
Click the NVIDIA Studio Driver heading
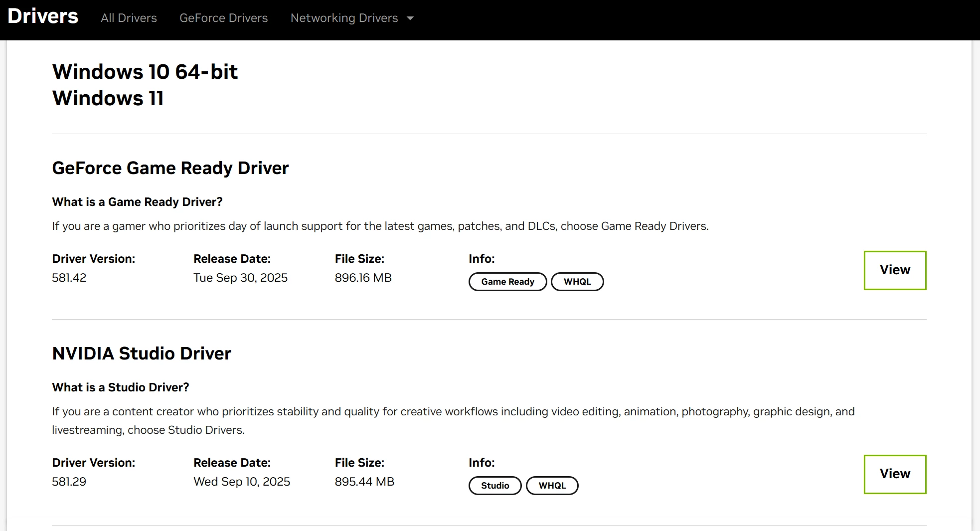[142, 354]
